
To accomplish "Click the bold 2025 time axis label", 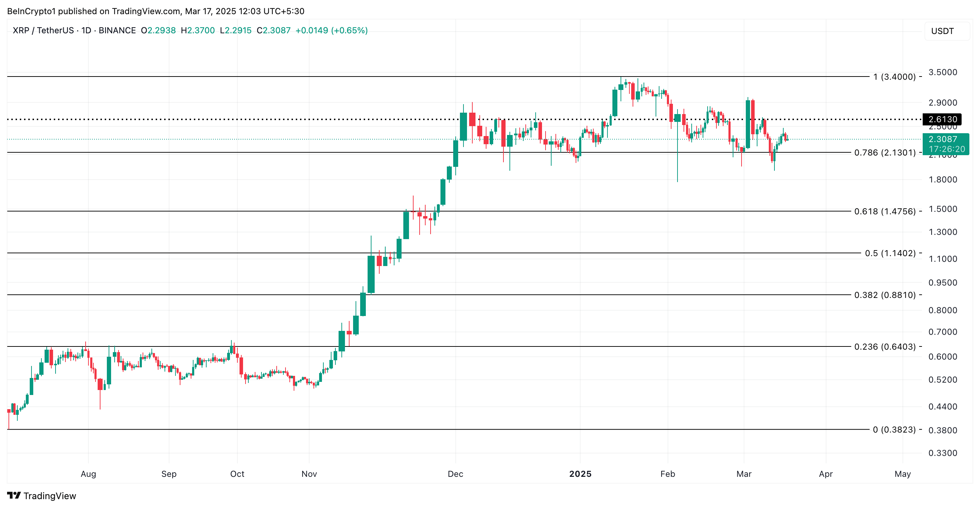I will 580,474.
